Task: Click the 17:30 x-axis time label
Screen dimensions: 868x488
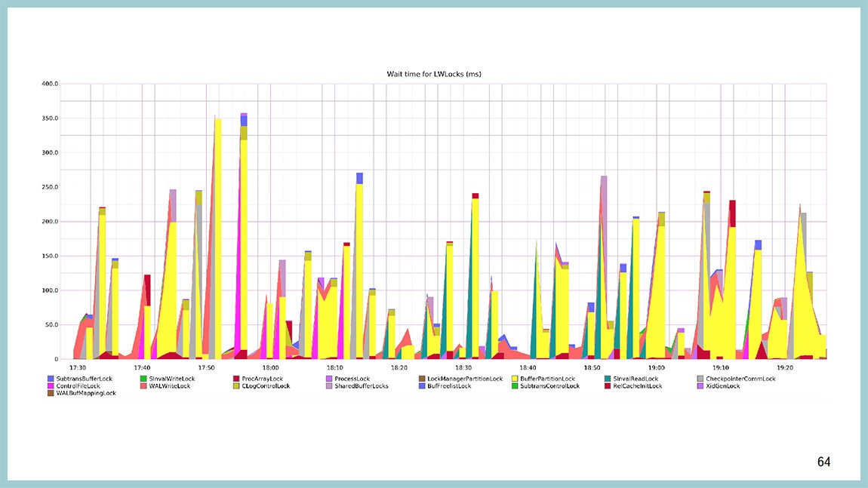Action: point(78,367)
